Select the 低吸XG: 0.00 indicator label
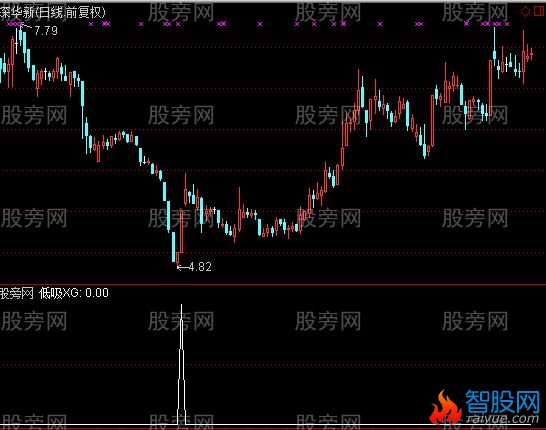The height and width of the screenshot is (430, 546). (x=74, y=293)
